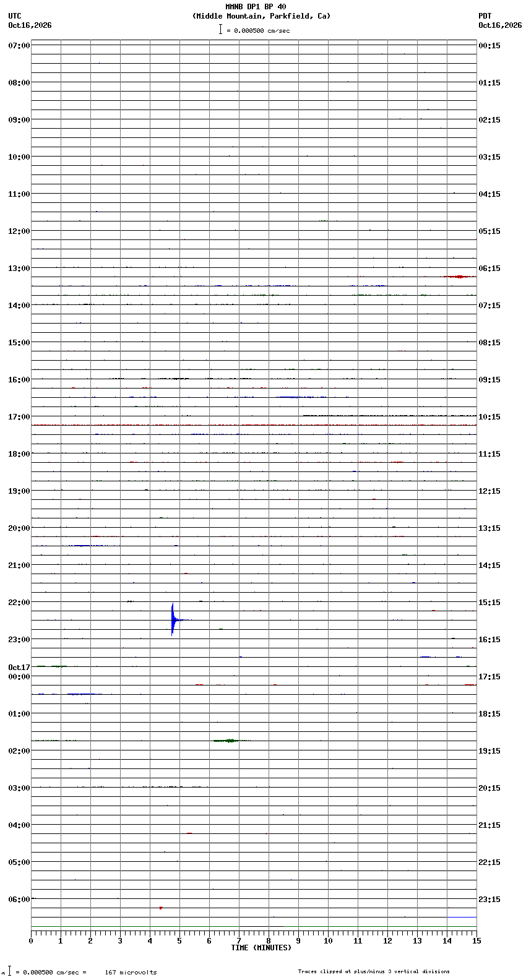This screenshot has height=980, width=526.
Task: Click the blue earthquake spike on the trace after 22:00
Action: coord(173,619)
